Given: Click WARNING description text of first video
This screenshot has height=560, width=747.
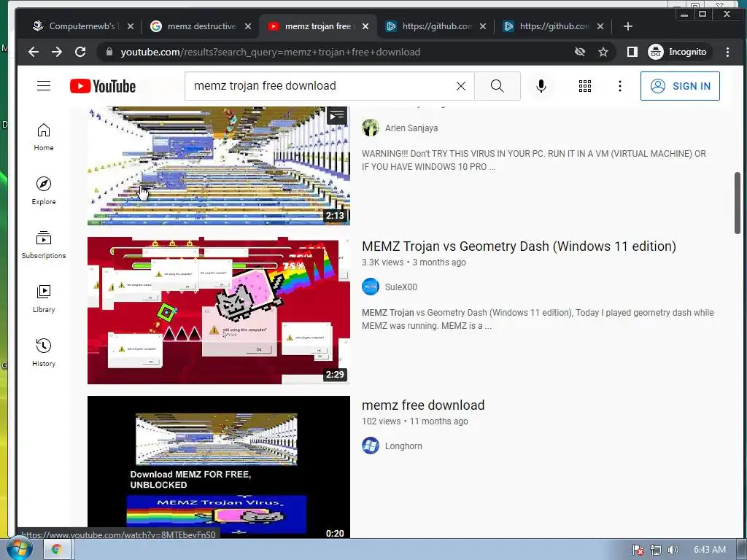Looking at the screenshot, I should [533, 160].
